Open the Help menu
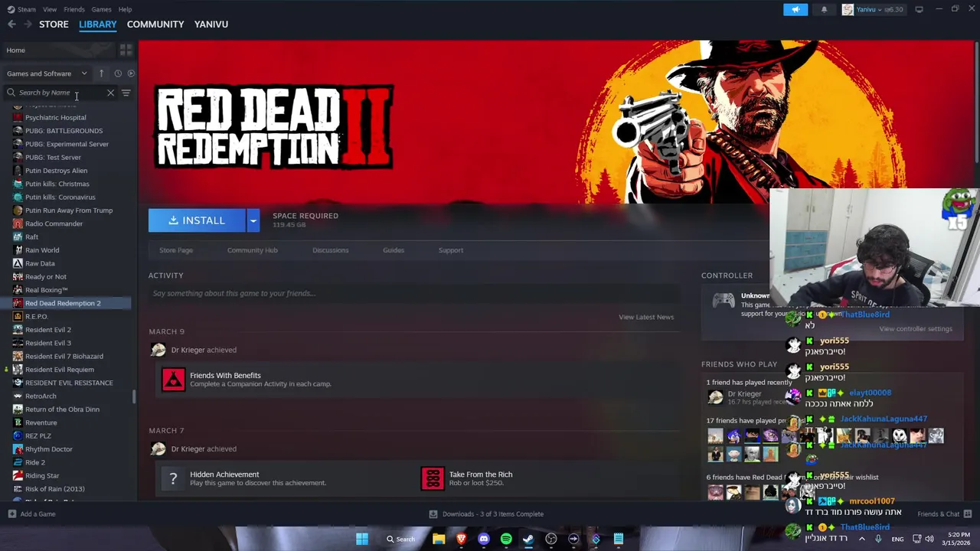The height and width of the screenshot is (551, 980). (x=125, y=9)
